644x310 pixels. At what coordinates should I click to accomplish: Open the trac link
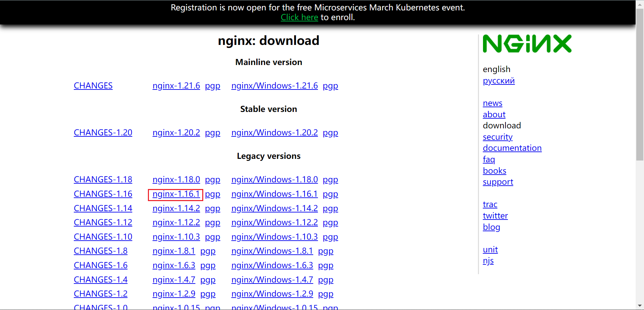pyautogui.click(x=490, y=204)
